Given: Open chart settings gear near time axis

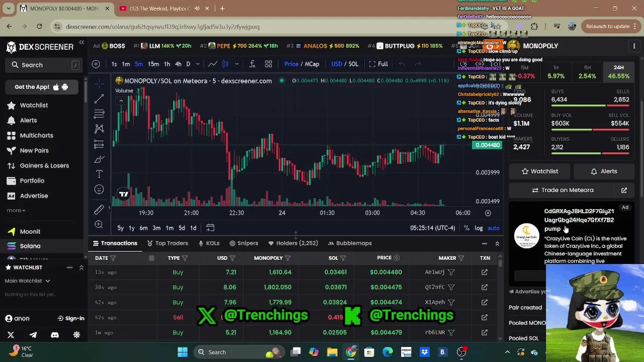Looking at the screenshot, I should tap(488, 213).
